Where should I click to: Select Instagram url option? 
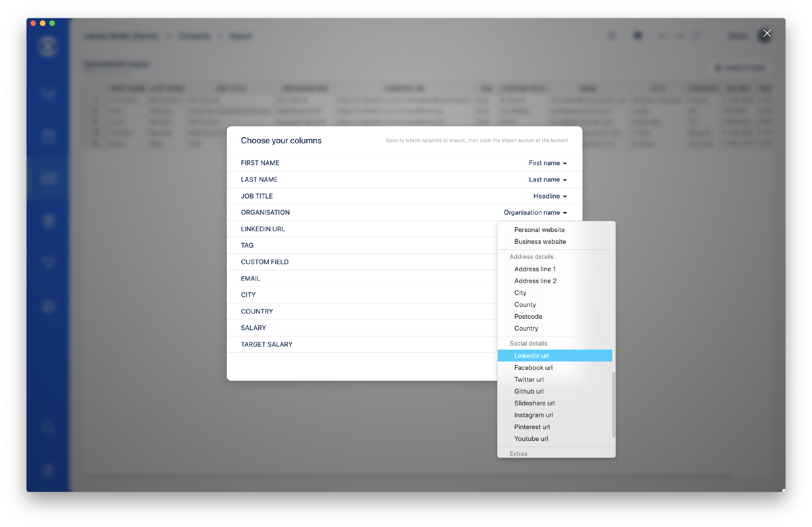tap(533, 415)
